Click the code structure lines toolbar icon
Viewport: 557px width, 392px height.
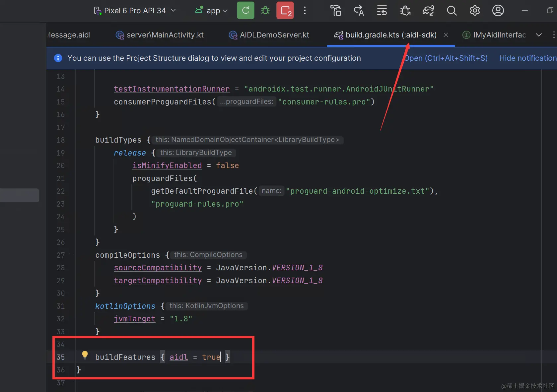click(382, 11)
